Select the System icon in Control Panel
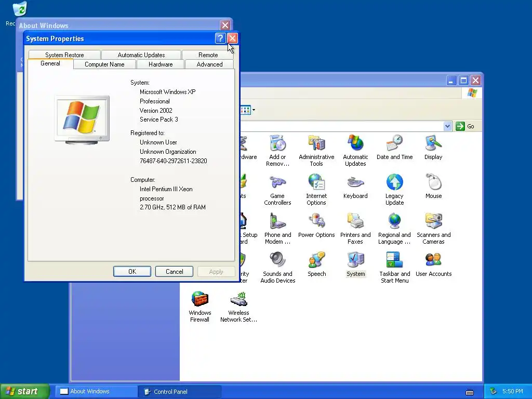The width and height of the screenshot is (532, 399). (355, 264)
